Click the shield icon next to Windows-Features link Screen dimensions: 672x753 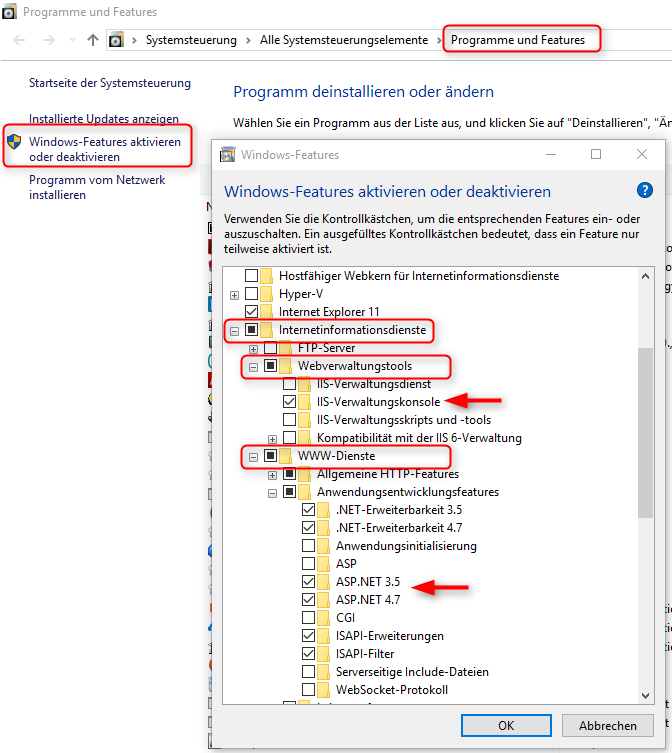click(14, 142)
